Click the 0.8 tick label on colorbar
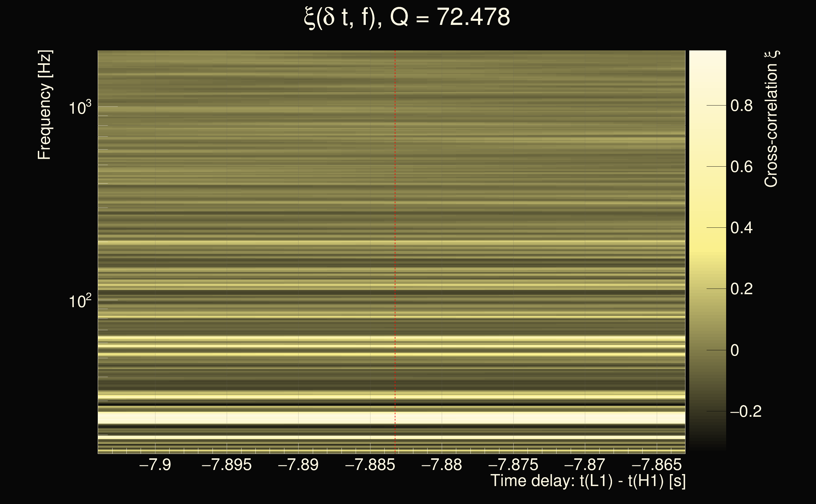The height and width of the screenshot is (504, 816). pos(741,106)
